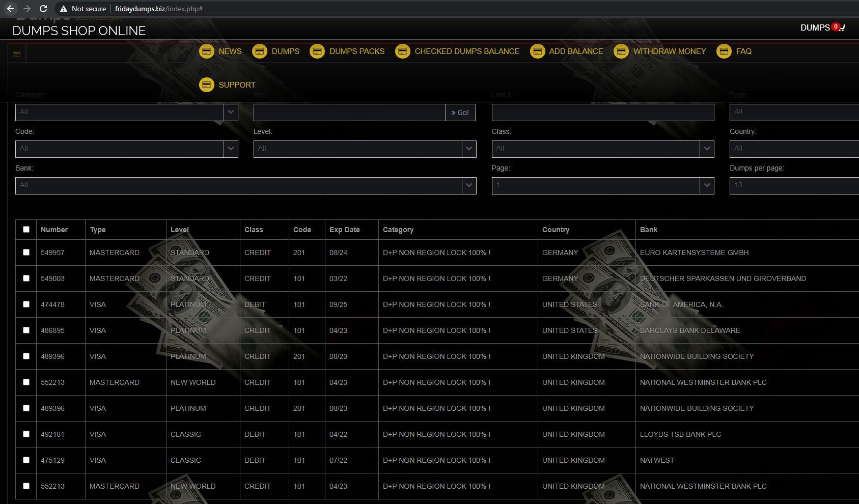Focus the Bin input field
The width and height of the screenshot is (859, 504).
[349, 113]
